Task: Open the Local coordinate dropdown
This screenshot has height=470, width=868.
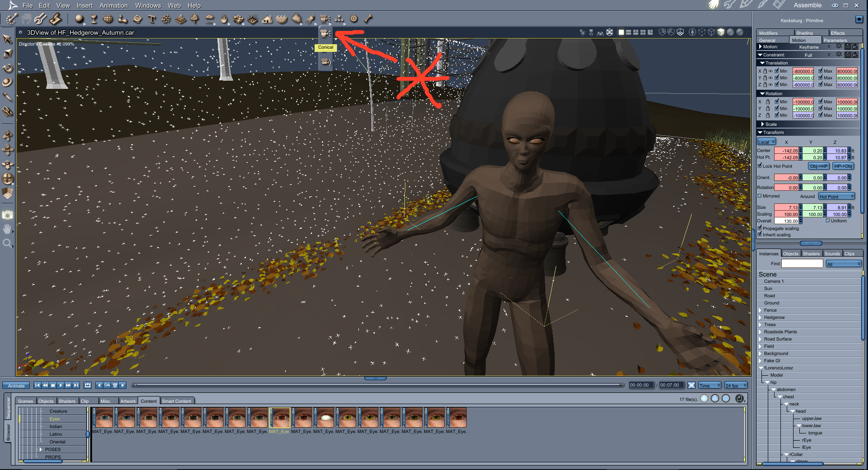Action: pyautogui.click(x=766, y=142)
